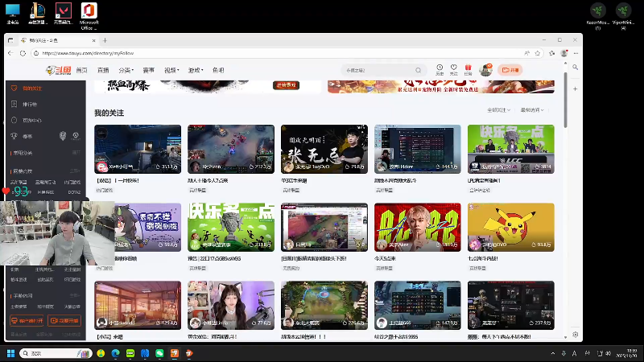
Task: Click the right orange outlined 开播 button in sidebar
Action: pyautogui.click(x=64, y=320)
